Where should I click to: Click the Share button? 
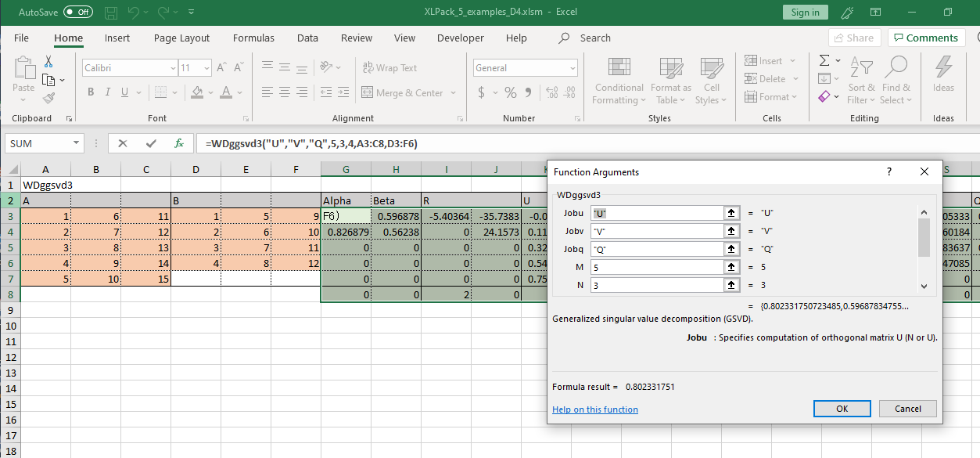[853, 38]
